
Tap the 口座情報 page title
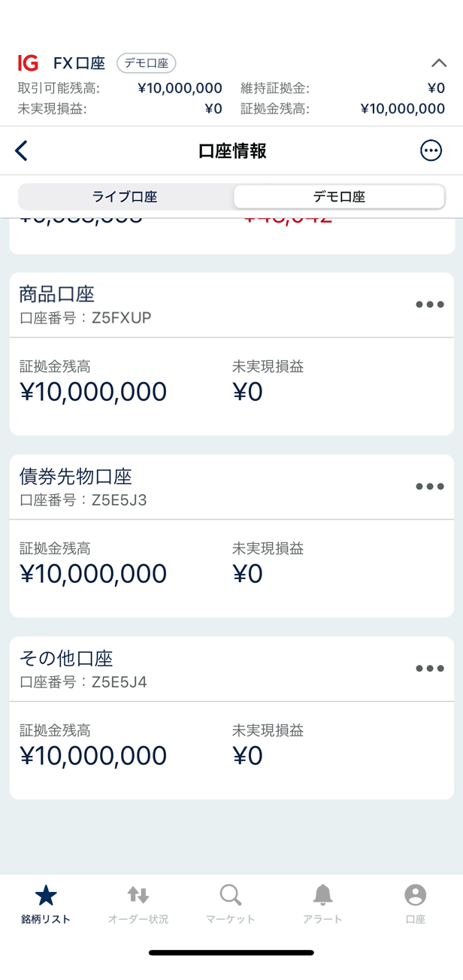(232, 151)
